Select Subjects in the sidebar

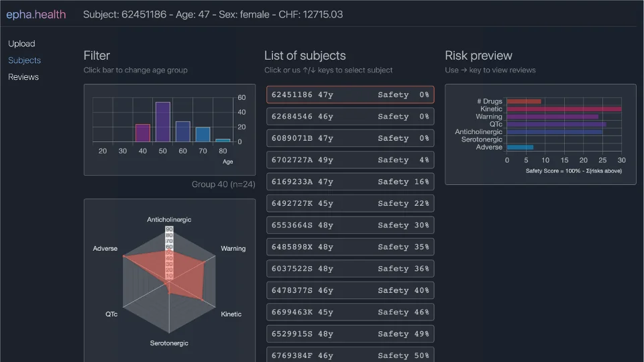pyautogui.click(x=24, y=60)
